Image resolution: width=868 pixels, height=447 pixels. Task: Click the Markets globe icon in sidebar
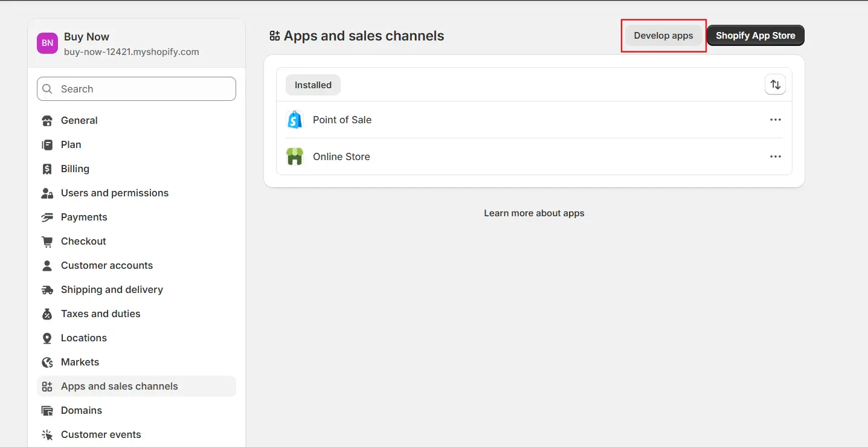click(47, 362)
